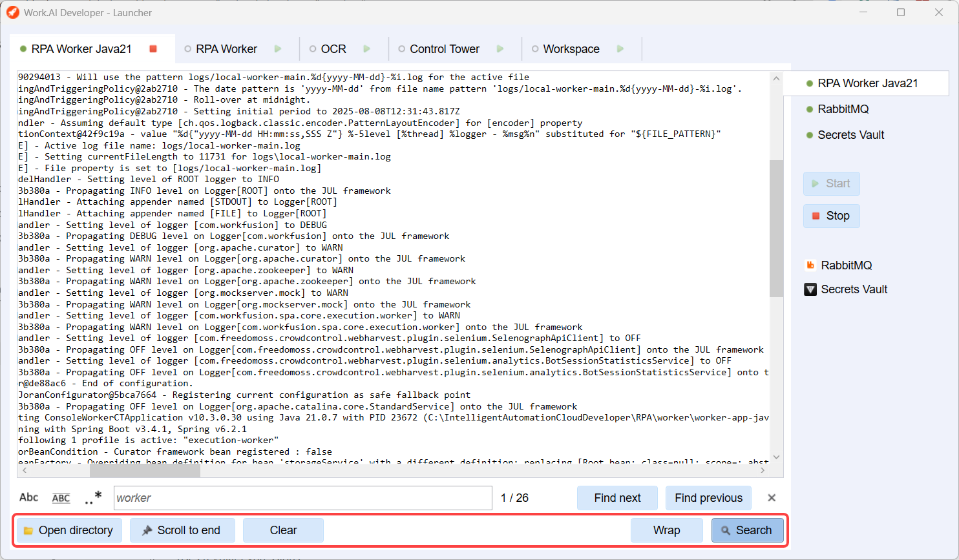
Task: Click the Stop button
Action: 832,216
